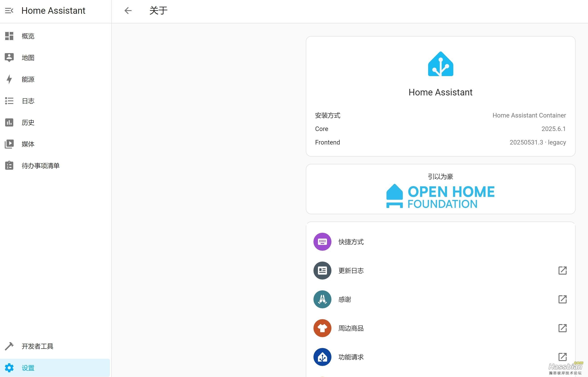This screenshot has height=377, width=588.
Task: Open the 更新日志 link
Action: click(440, 271)
